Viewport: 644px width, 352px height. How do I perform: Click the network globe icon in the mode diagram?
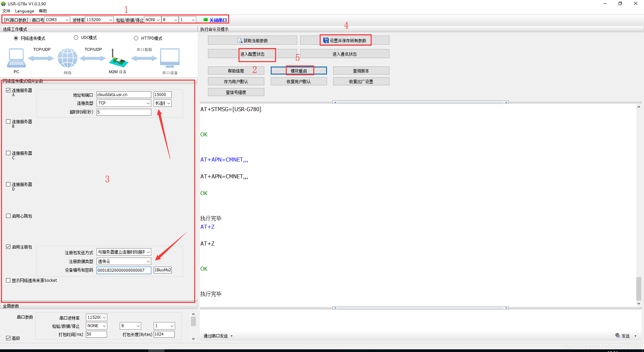(x=67, y=58)
